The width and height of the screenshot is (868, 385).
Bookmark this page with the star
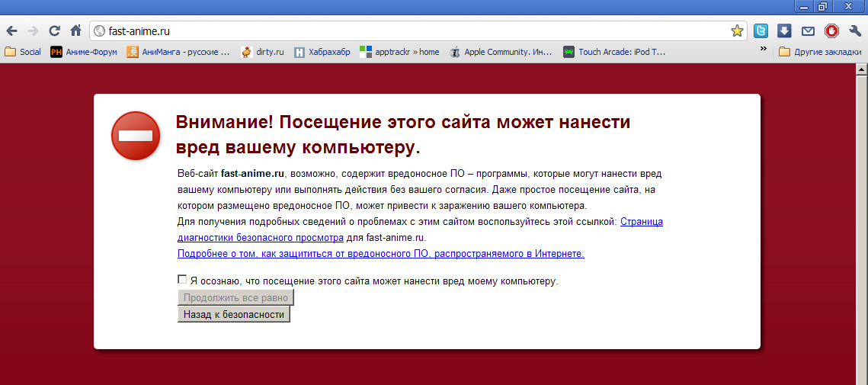[736, 31]
